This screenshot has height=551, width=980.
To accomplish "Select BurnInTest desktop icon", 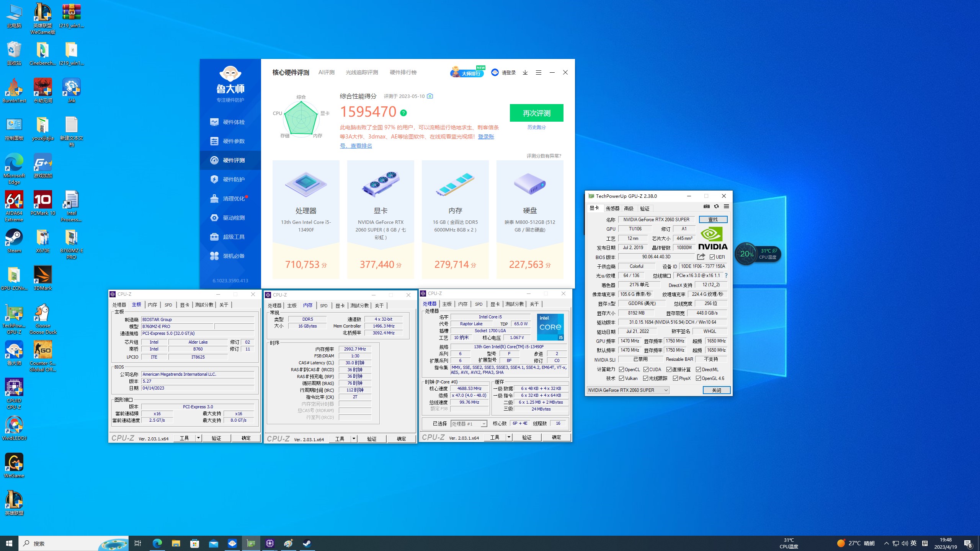I will click(x=14, y=91).
